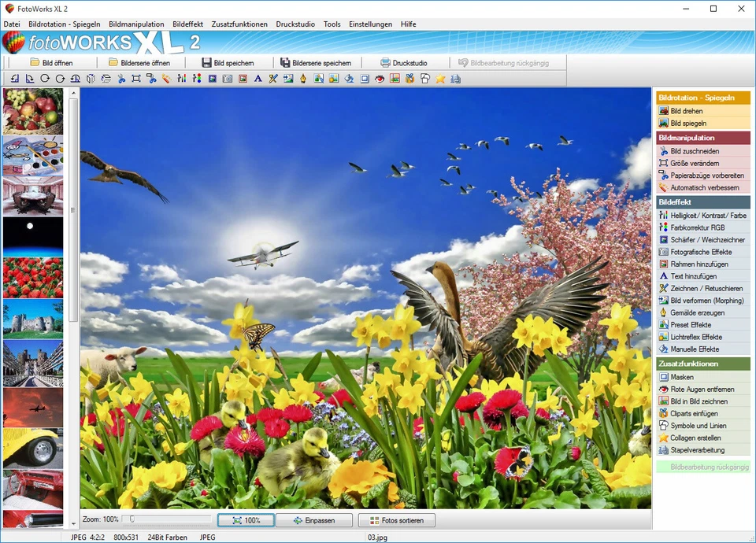Collapse the Bildeffekt panel section
The height and width of the screenshot is (543, 756).
(703, 201)
